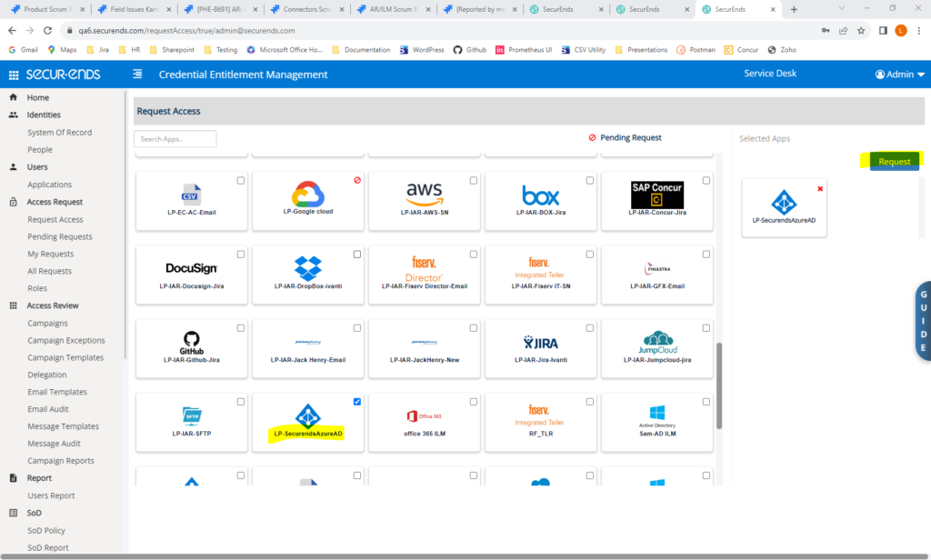Open the GUIDE side tab
This screenshot has width=931, height=560.
tap(924, 321)
